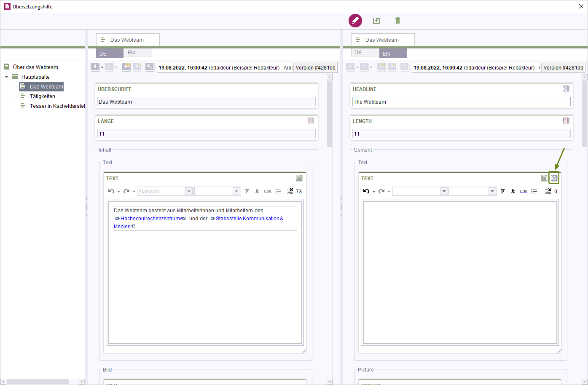Screen dimensions: 588x385
Task: Remove formatting in English text editor
Action: point(548,191)
